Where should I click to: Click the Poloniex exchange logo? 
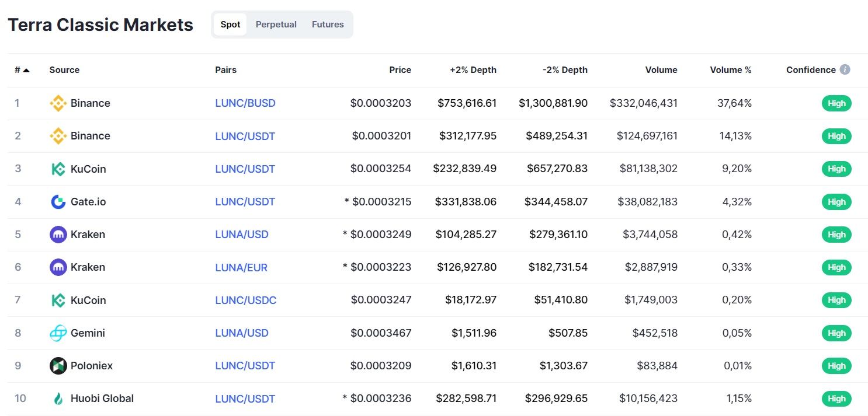coord(58,366)
